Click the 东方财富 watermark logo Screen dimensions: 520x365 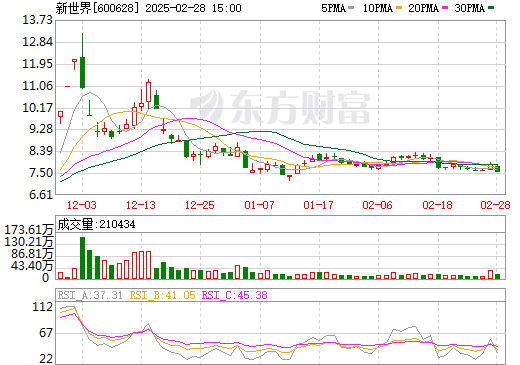coord(280,107)
